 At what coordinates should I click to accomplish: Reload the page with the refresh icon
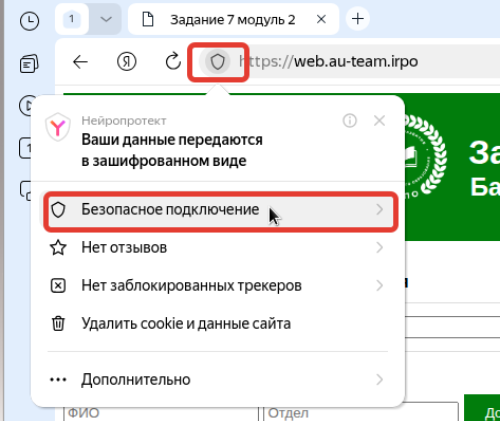(x=173, y=61)
